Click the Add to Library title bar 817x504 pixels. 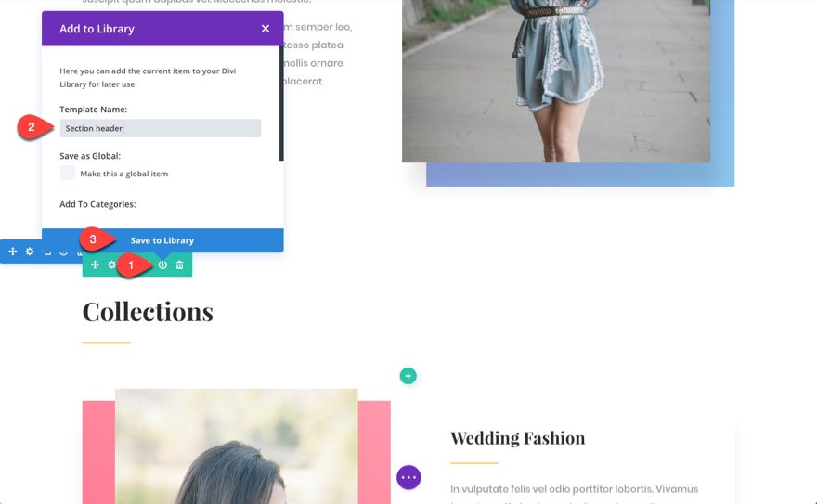pos(162,29)
